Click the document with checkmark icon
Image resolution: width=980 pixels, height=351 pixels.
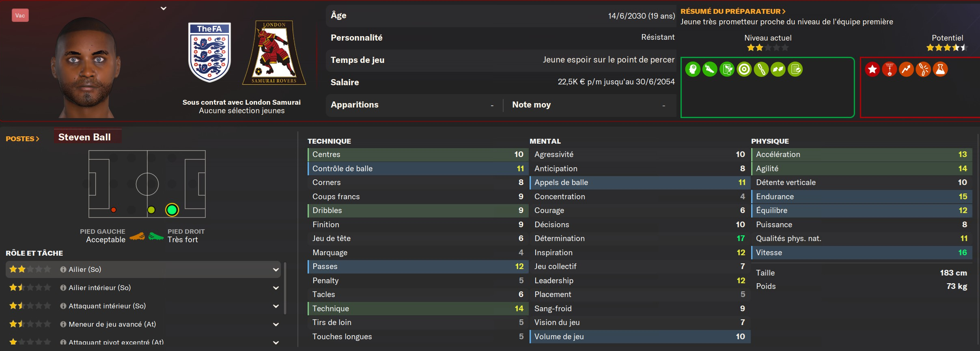pyautogui.click(x=795, y=69)
